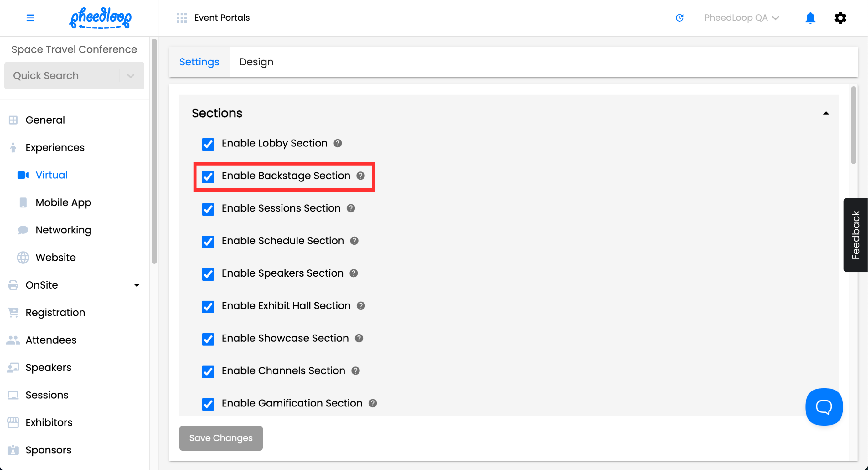Show help for Enable Exhibit Hall Section
Image resolution: width=868 pixels, height=470 pixels.
click(x=361, y=306)
